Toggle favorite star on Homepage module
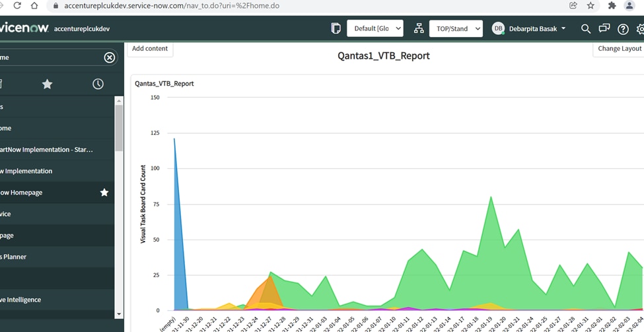 104,193
